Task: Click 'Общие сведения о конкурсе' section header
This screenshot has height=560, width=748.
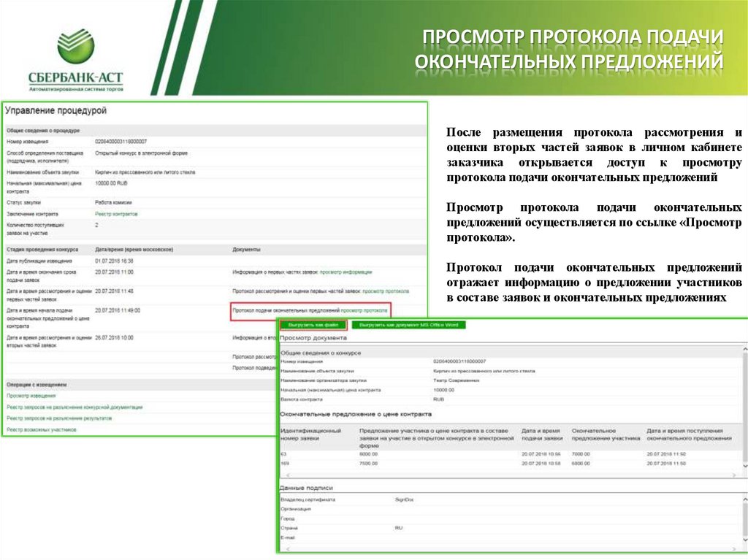Action: (x=321, y=353)
